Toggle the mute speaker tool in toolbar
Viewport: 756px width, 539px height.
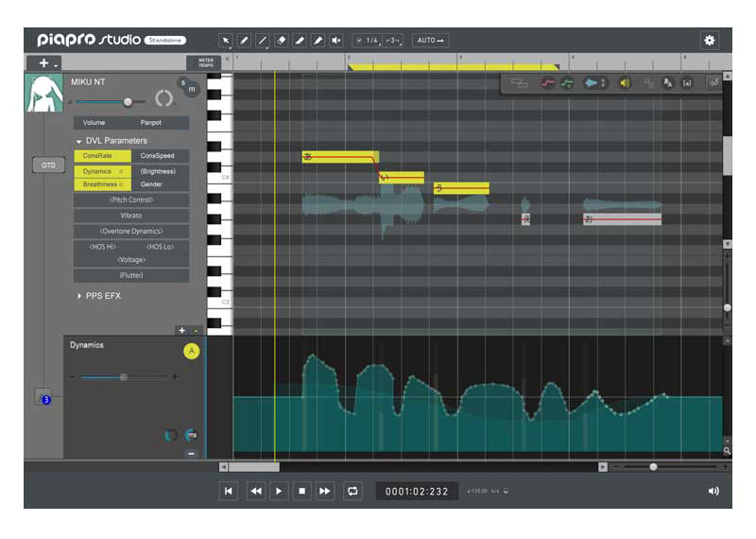click(336, 41)
